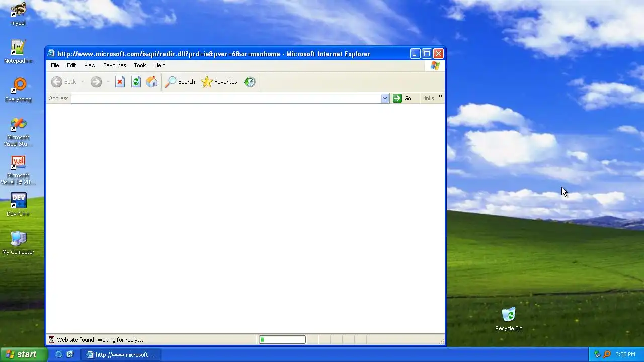This screenshot has width=644, height=362.
Task: Minimize the Internet Explorer window
Action: pos(415,54)
